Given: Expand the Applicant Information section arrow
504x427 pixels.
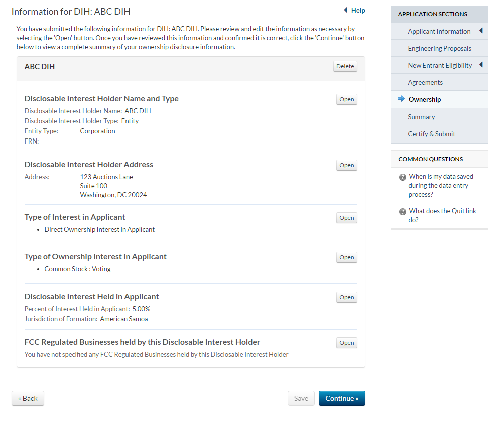Looking at the screenshot, I should pyautogui.click(x=481, y=31).
